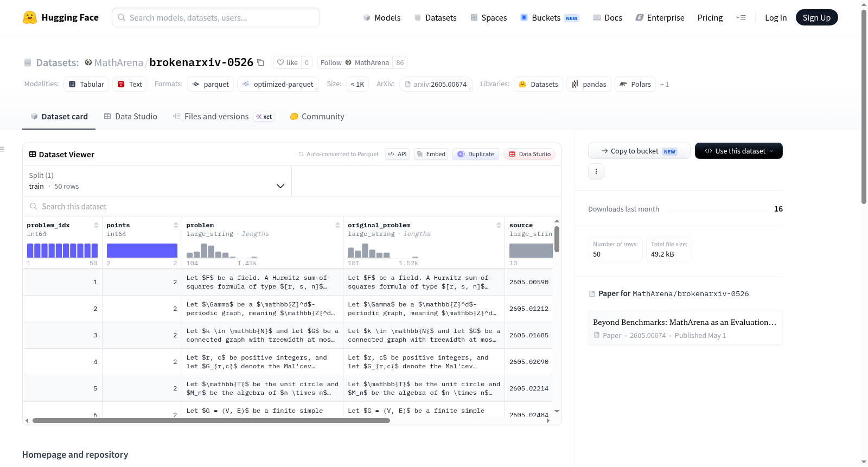Click the like heart button
This screenshot has height=467, width=868.
pyautogui.click(x=287, y=62)
